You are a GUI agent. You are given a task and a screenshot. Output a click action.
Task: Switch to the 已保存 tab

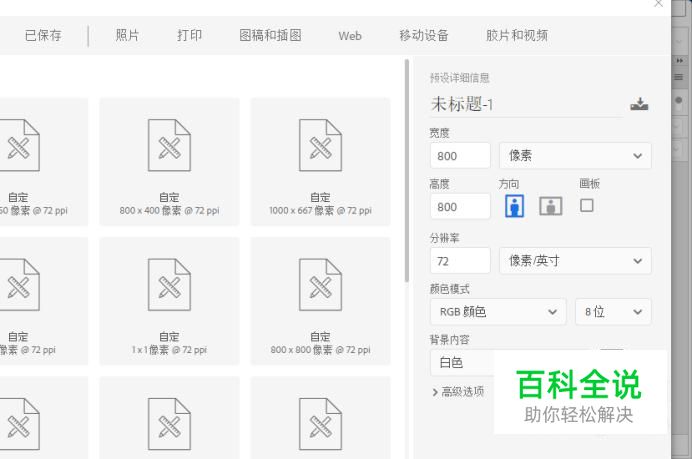click(x=43, y=35)
